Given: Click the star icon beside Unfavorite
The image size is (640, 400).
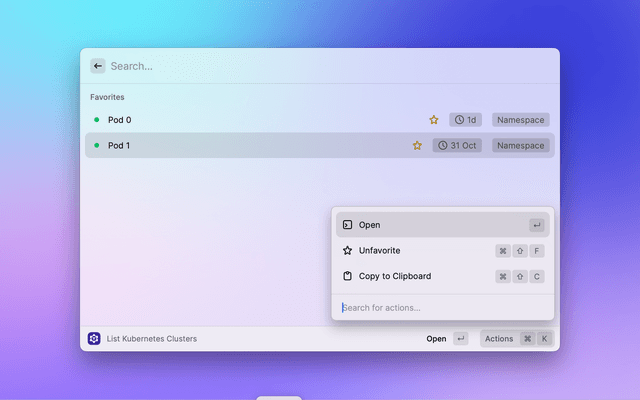Looking at the screenshot, I should click(x=347, y=251).
